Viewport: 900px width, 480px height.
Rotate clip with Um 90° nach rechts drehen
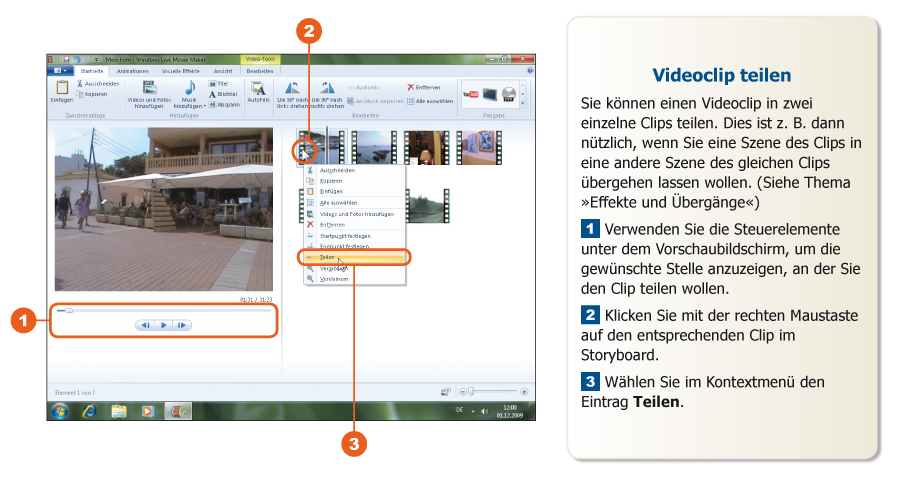point(328,88)
